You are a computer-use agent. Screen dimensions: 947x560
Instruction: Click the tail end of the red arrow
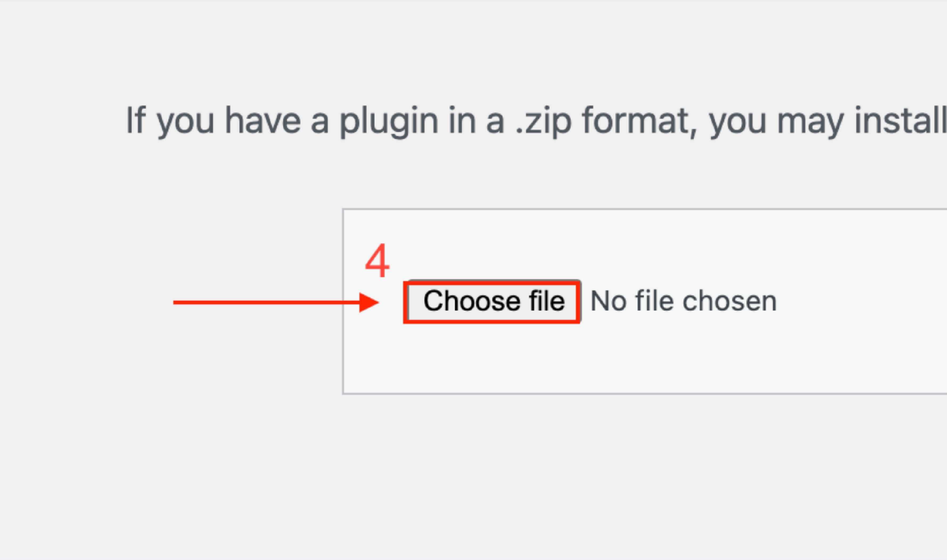click(175, 302)
